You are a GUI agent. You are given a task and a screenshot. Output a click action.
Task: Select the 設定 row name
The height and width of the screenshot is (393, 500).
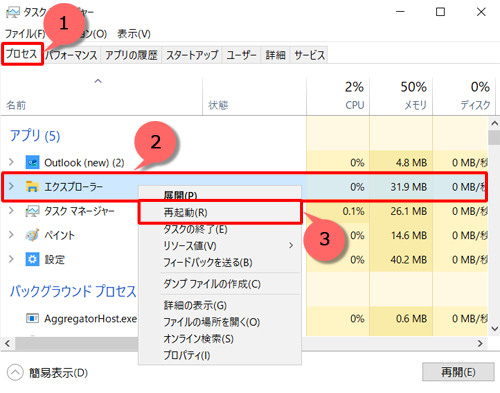click(55, 259)
